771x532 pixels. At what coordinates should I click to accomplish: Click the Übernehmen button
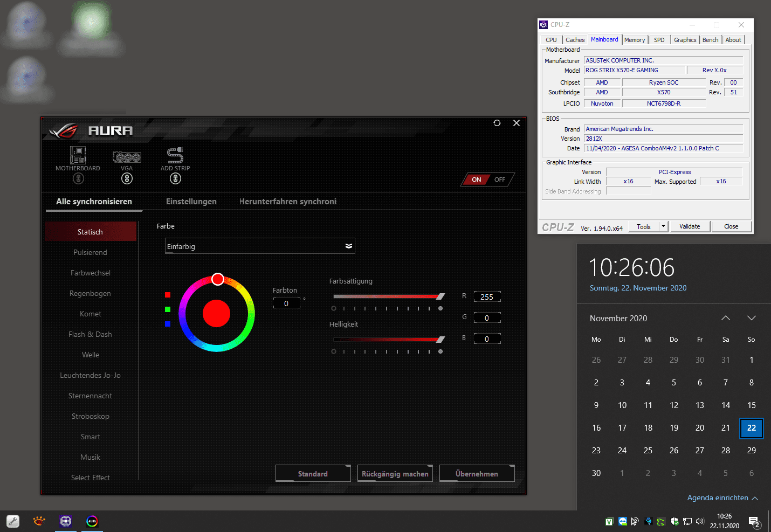[477, 474]
